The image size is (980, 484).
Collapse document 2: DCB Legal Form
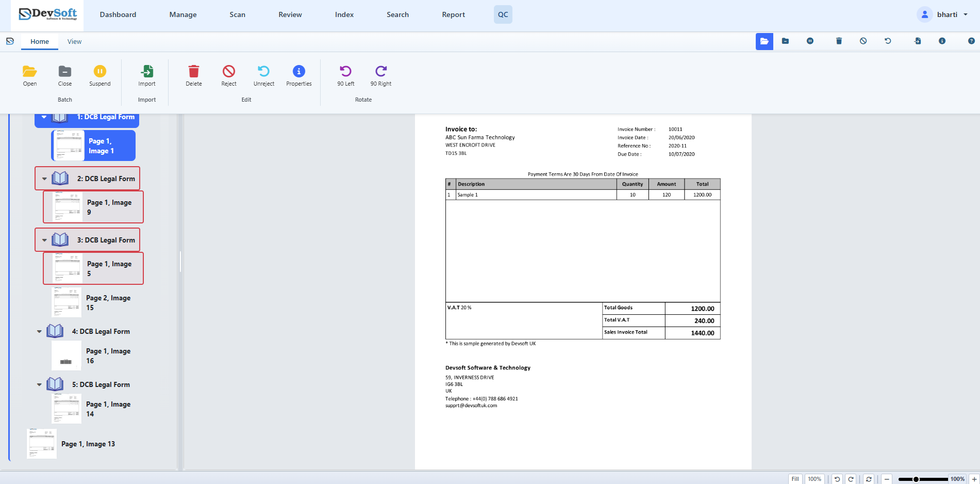pos(44,179)
